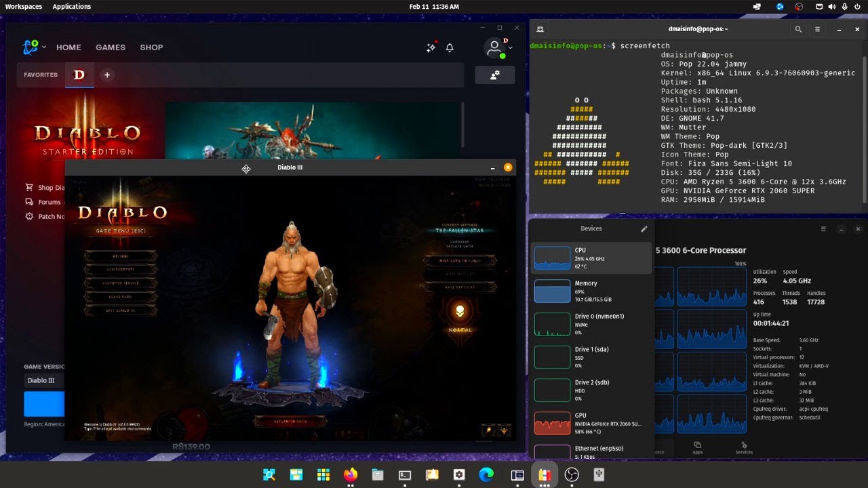The image size is (868, 488).
Task: Open Settings gear from dock
Action: click(459, 474)
